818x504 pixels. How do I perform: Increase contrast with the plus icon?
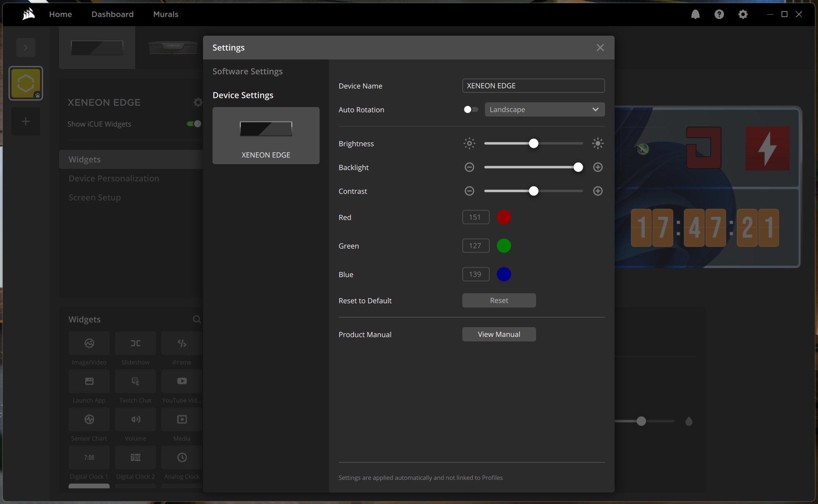(598, 191)
